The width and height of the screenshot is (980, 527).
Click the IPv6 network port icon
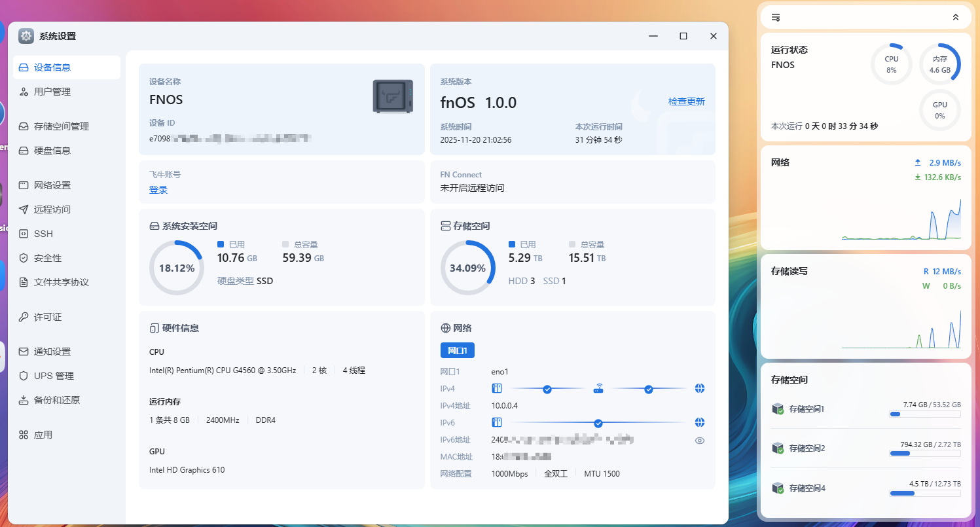tap(496, 423)
